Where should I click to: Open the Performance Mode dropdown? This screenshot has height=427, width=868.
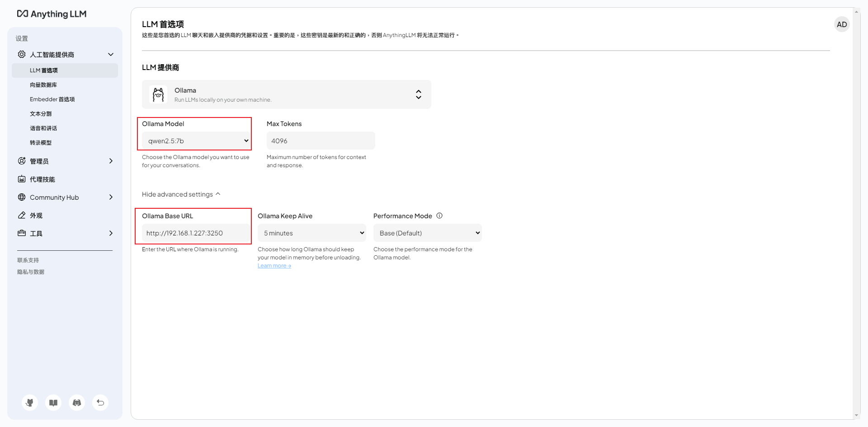428,233
